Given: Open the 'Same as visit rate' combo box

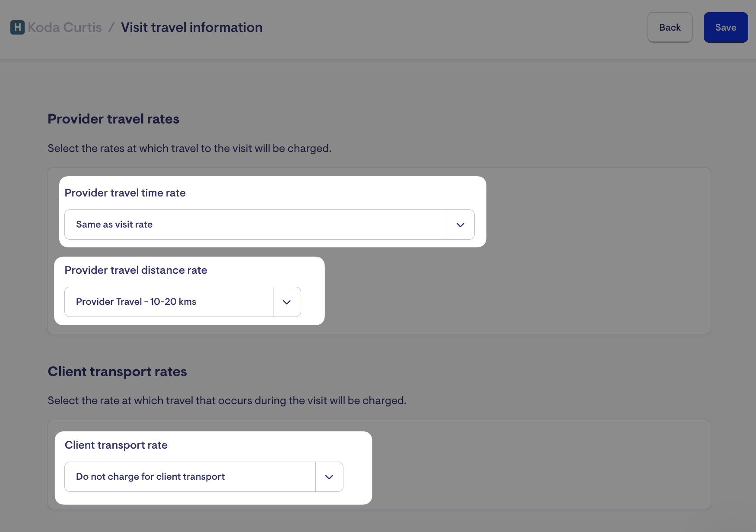Looking at the screenshot, I should (x=255, y=225).
